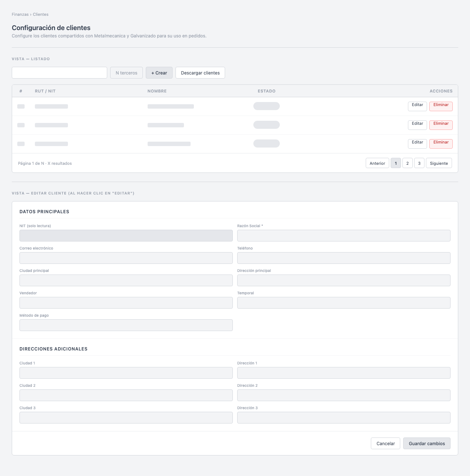Focus the Razón Social field

[344, 236]
